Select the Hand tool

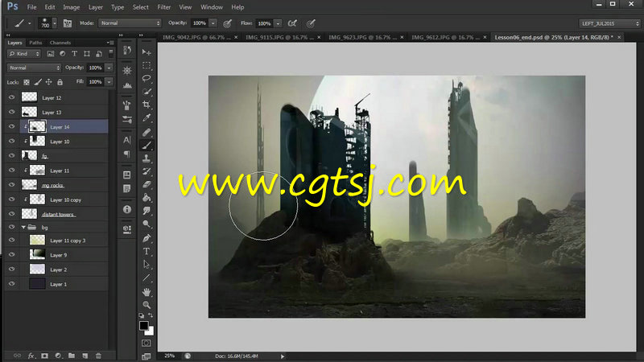click(147, 292)
